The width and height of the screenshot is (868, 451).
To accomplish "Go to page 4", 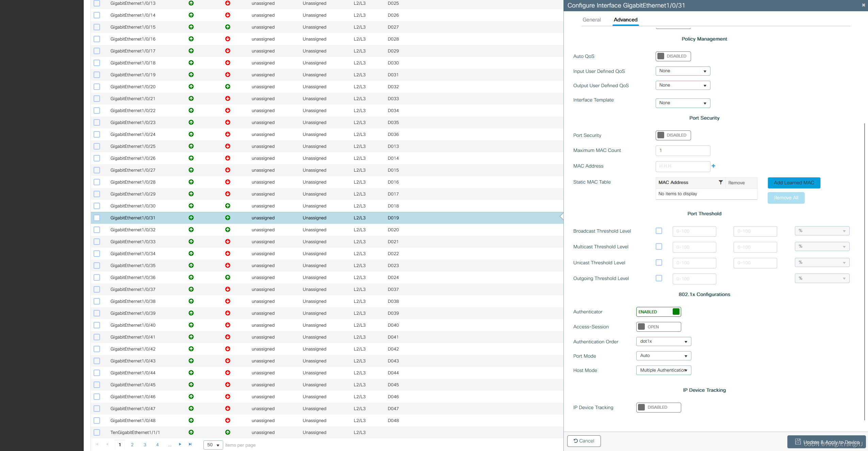I will tap(157, 445).
